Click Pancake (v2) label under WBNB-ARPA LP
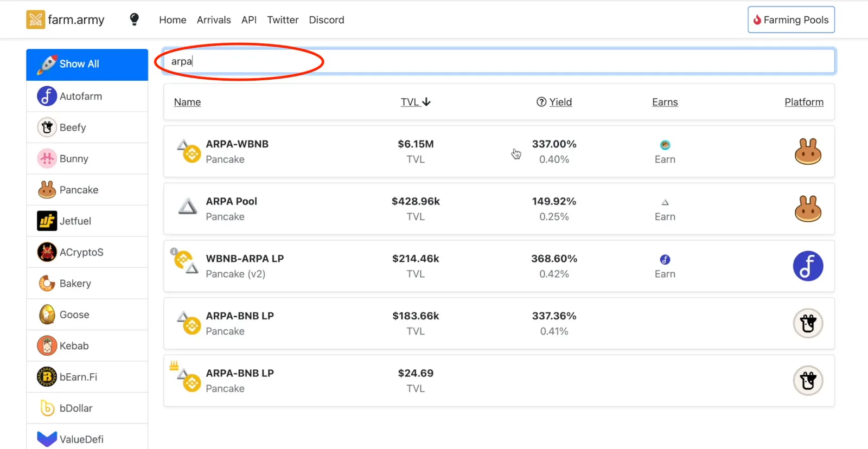 point(235,274)
